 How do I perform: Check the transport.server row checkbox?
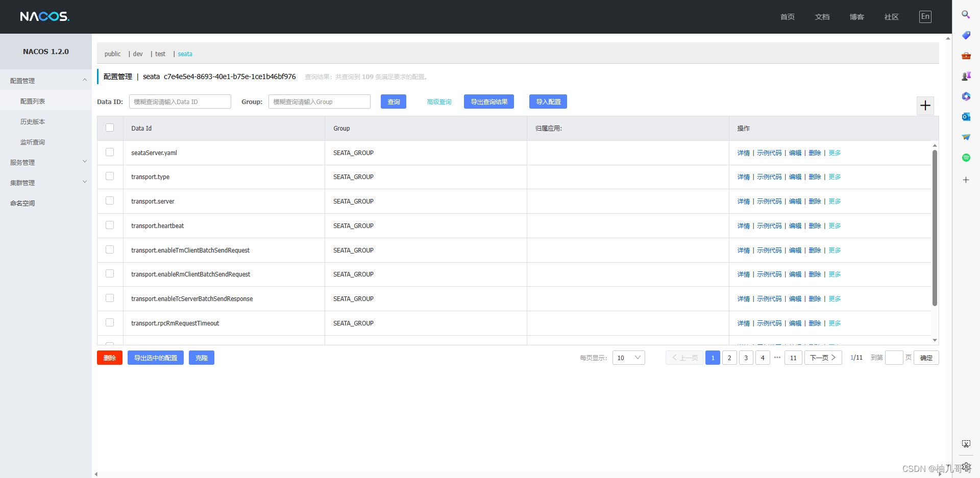(110, 200)
